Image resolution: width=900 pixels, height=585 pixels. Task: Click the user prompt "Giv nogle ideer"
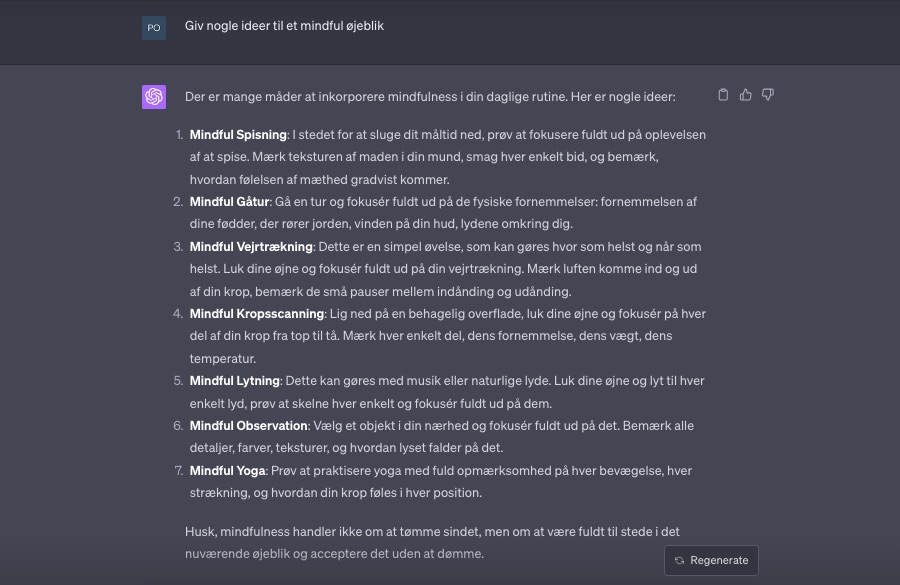[284, 26]
